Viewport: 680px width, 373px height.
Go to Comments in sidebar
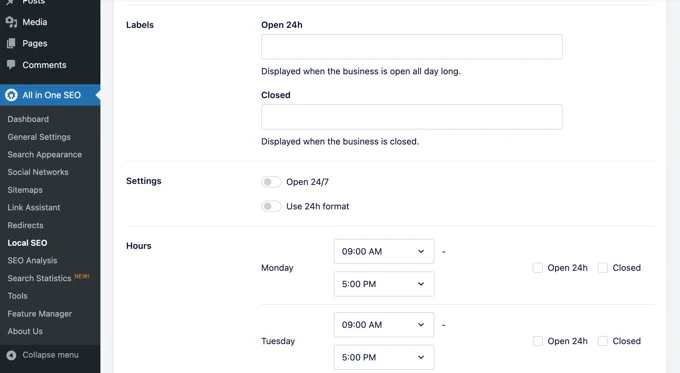pyautogui.click(x=44, y=65)
